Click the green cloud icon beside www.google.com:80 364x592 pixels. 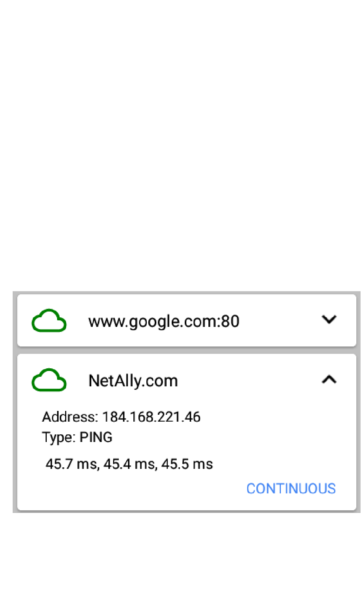tap(49, 320)
